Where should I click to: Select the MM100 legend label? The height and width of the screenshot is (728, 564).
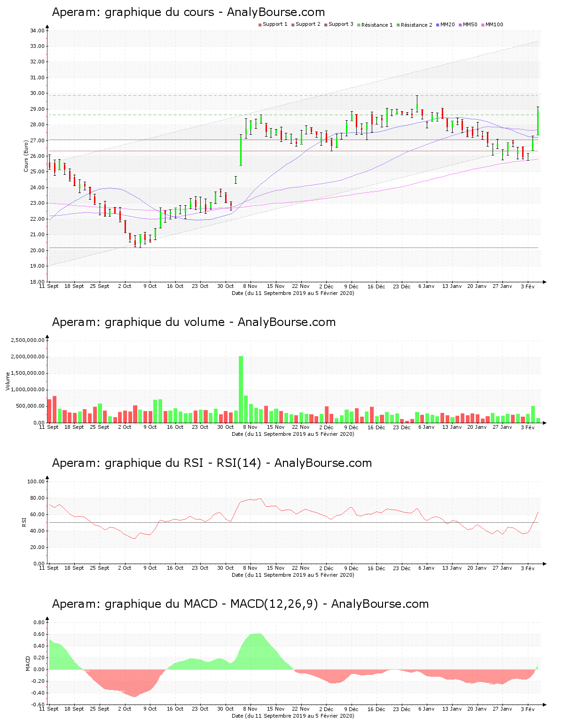pyautogui.click(x=494, y=24)
